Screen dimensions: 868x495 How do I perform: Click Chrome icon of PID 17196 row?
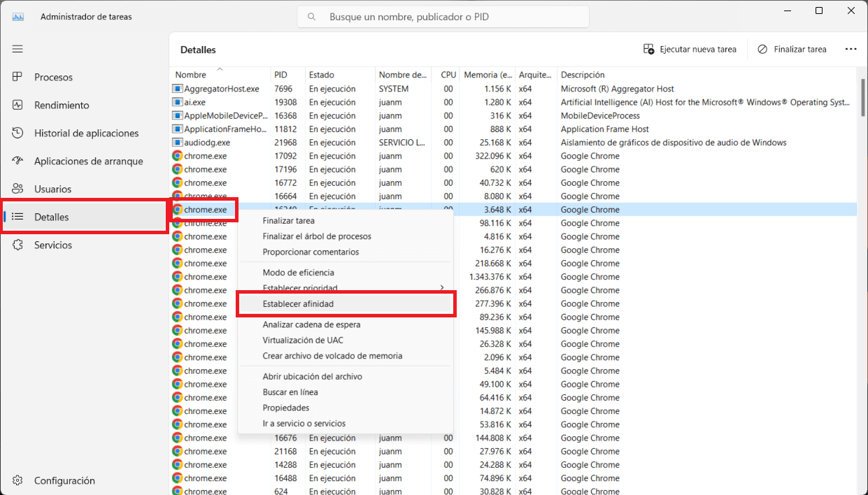click(x=177, y=169)
